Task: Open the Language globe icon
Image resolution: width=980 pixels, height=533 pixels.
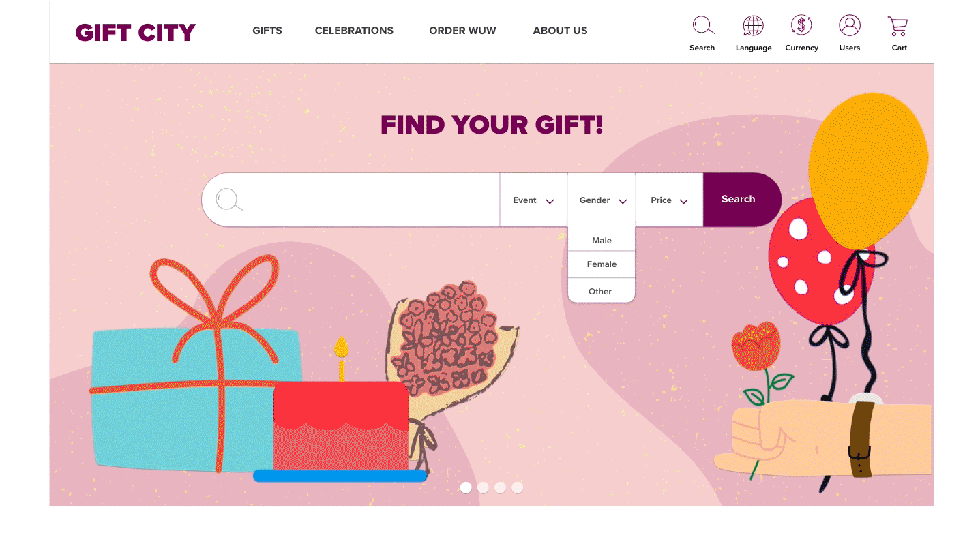Action: 753,26
